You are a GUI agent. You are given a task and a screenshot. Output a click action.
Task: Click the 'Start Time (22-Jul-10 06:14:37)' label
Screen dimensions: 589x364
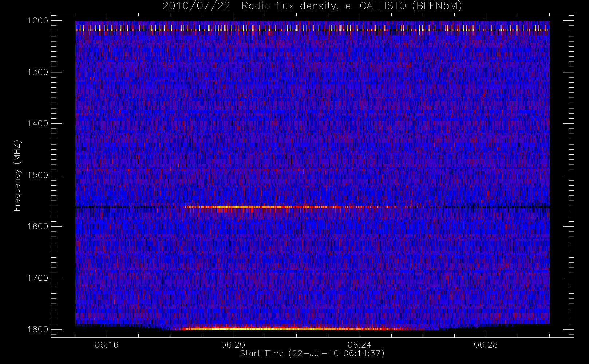pos(312,353)
